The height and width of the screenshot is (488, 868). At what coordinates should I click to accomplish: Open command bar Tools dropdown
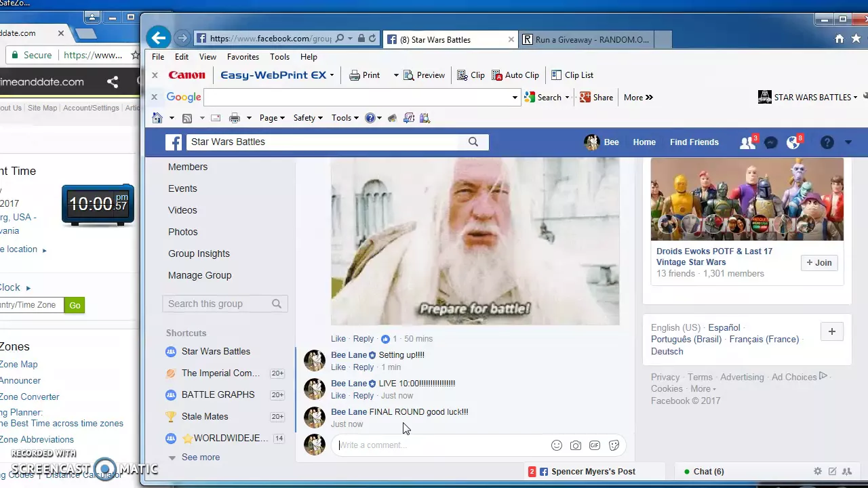[x=345, y=118]
